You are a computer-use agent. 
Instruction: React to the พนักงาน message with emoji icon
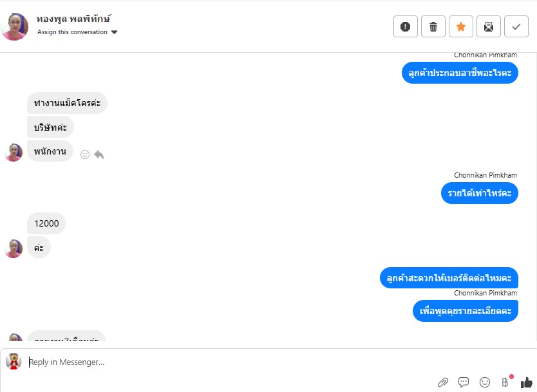pos(85,154)
